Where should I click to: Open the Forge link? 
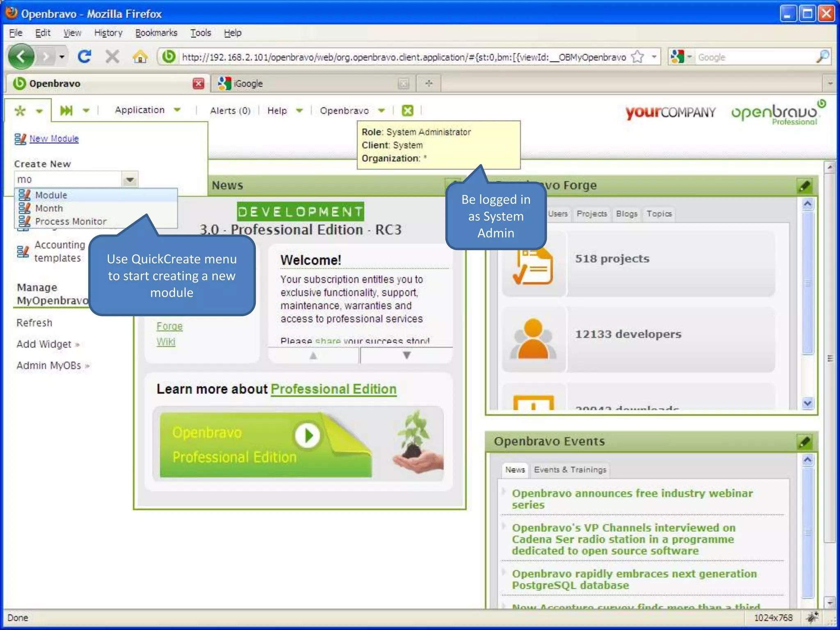169,326
